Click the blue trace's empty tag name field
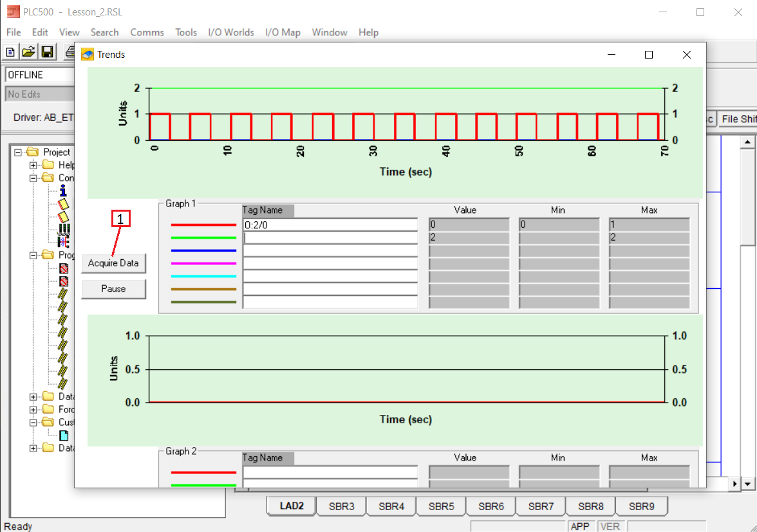This screenshot has height=532, width=757. (330, 251)
